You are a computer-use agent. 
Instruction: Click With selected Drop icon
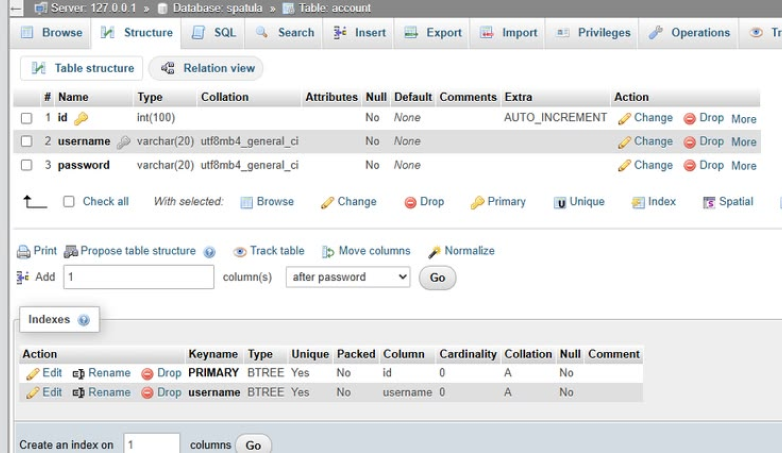click(x=410, y=203)
